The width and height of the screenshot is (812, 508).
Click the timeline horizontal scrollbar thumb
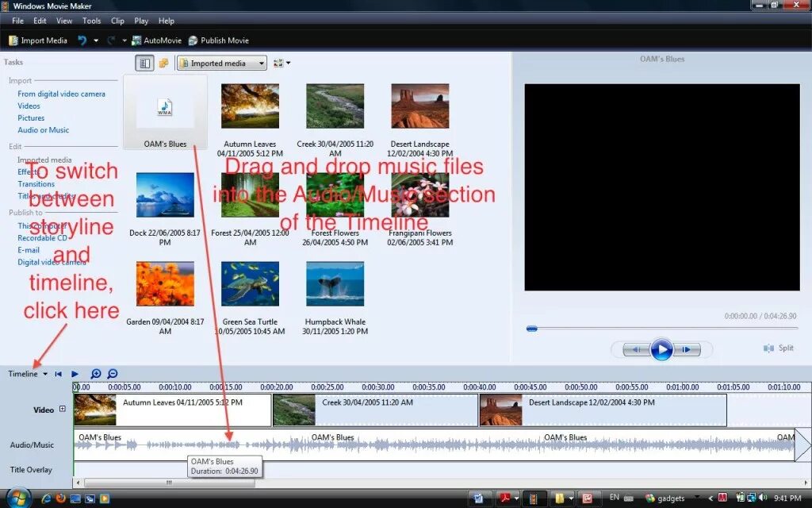[169, 483]
